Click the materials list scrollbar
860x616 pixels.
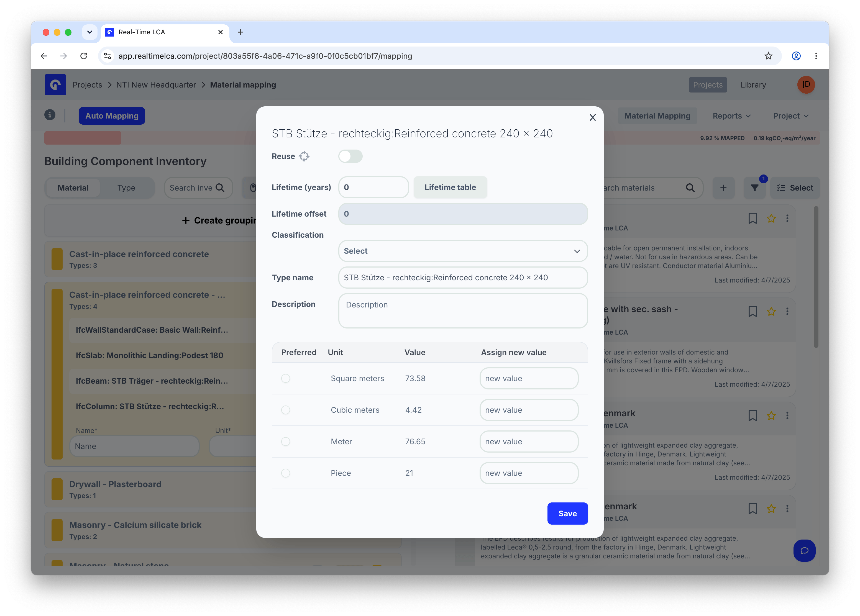pos(816,277)
